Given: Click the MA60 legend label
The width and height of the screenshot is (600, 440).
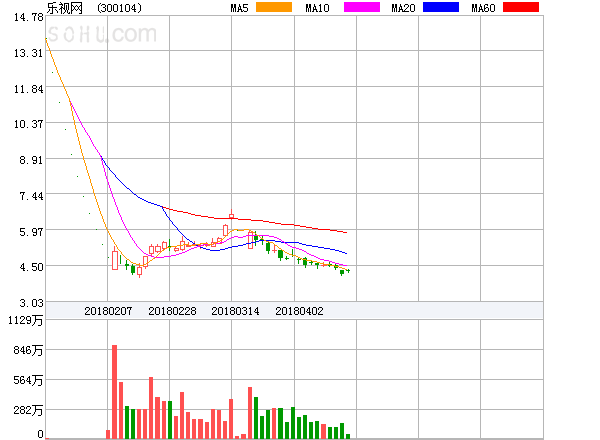Looking at the screenshot, I should pos(483,8).
